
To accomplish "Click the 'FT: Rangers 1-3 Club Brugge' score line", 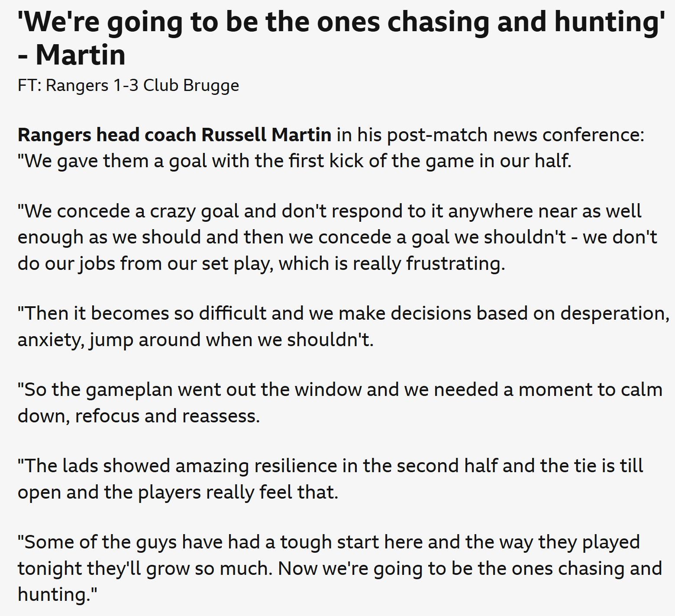I will [128, 86].
